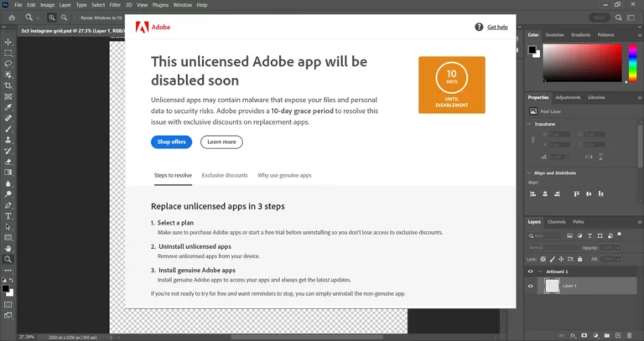
Task: Enable Resize Windows to Fit checkbox
Action: click(x=78, y=17)
